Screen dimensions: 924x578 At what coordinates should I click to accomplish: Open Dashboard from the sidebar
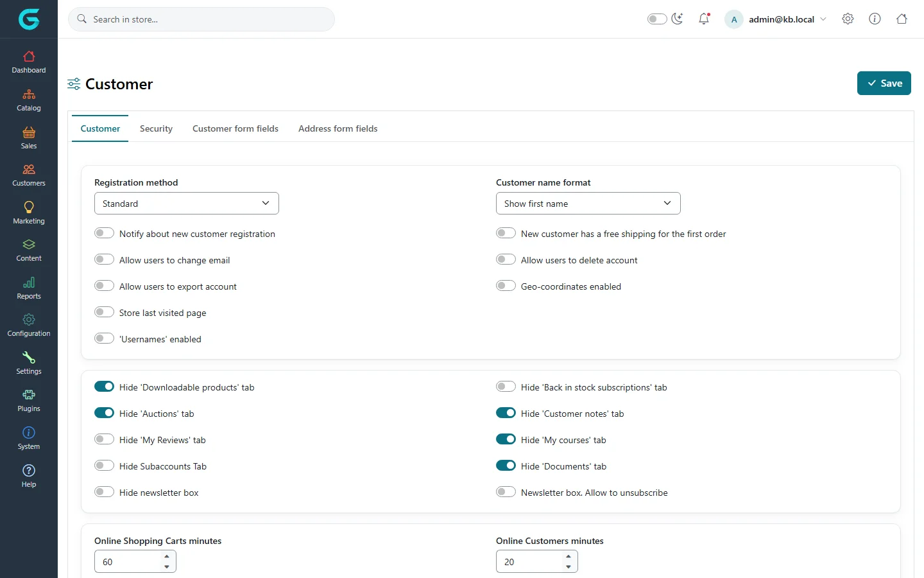point(29,62)
